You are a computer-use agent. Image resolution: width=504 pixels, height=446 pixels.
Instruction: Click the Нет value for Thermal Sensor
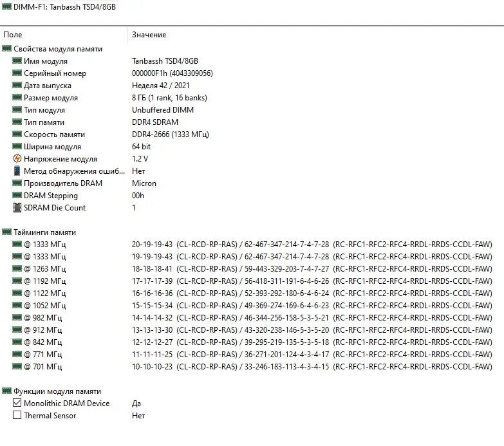point(138,416)
